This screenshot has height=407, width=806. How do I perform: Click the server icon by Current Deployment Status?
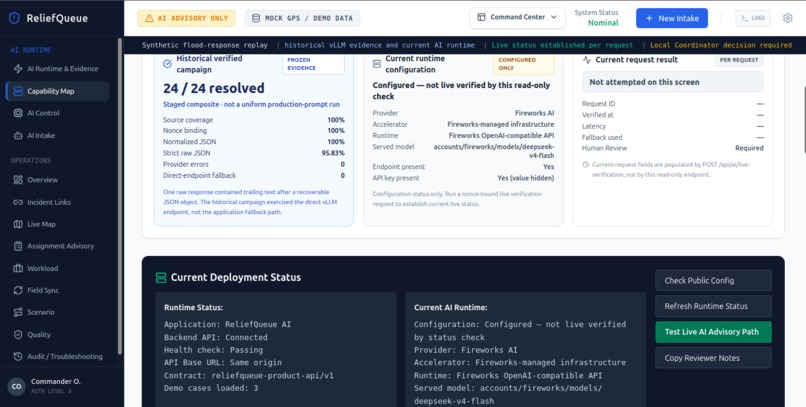[x=161, y=278]
